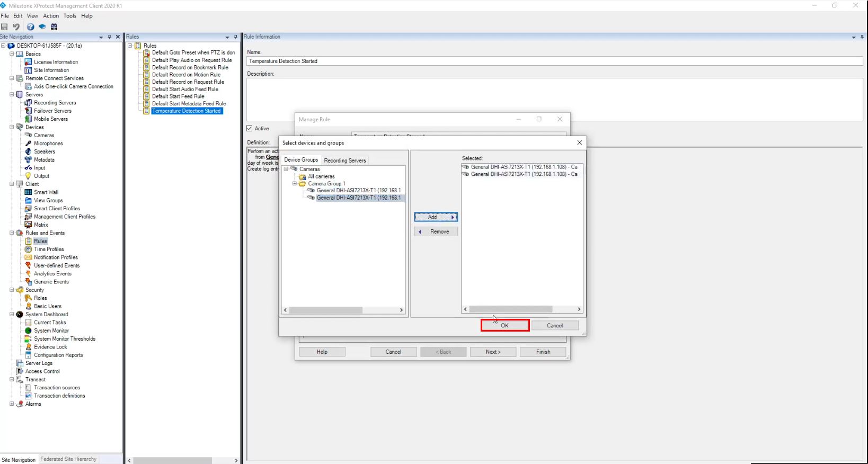Close the Select devices and groups dialog

pos(579,142)
